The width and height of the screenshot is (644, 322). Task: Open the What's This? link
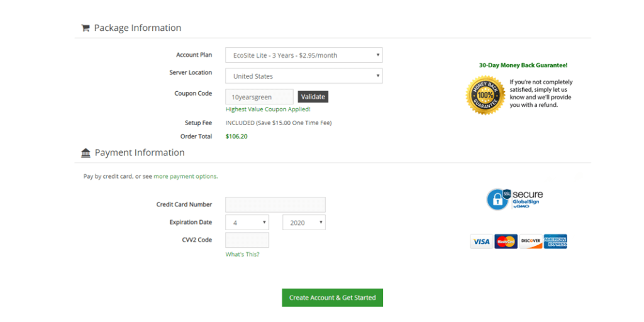tap(242, 255)
